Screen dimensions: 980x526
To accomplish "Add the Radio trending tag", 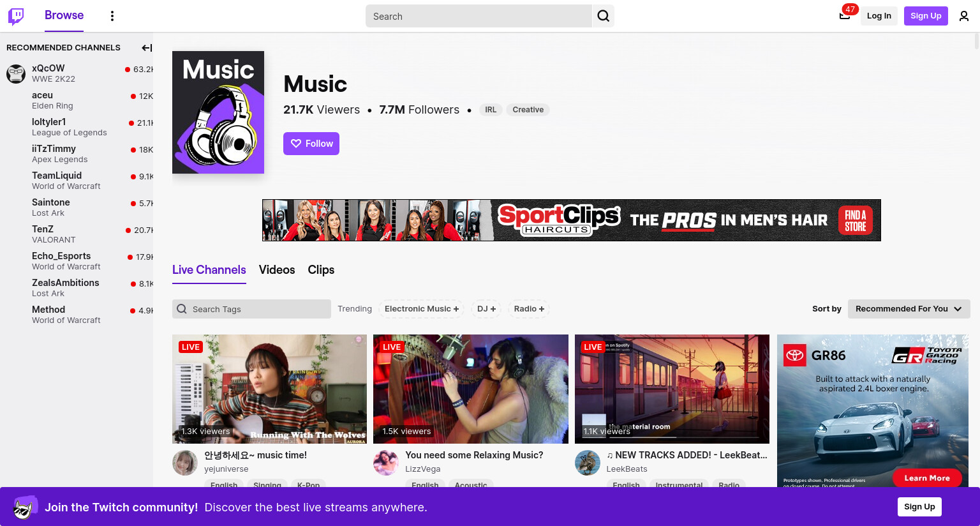I will (x=529, y=309).
